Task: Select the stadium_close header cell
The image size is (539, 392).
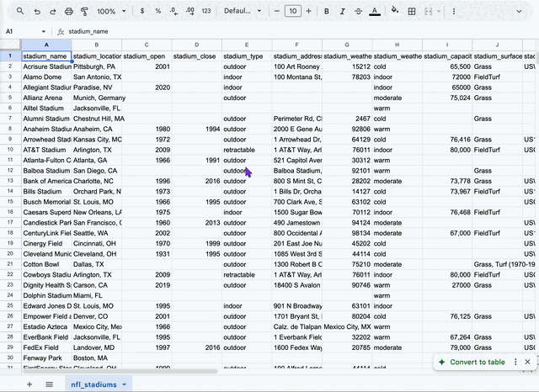Action: [x=196, y=56]
